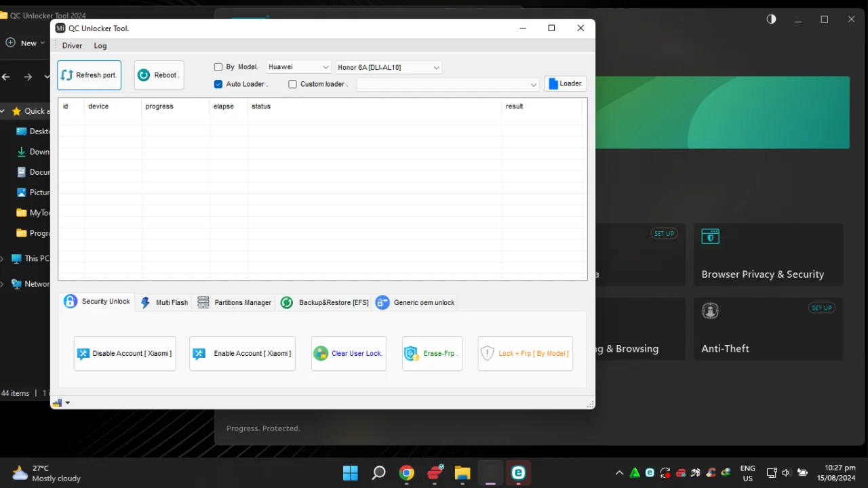Switch to the Backup&Restore [EFS] tab
The image size is (868, 488).
(x=325, y=302)
